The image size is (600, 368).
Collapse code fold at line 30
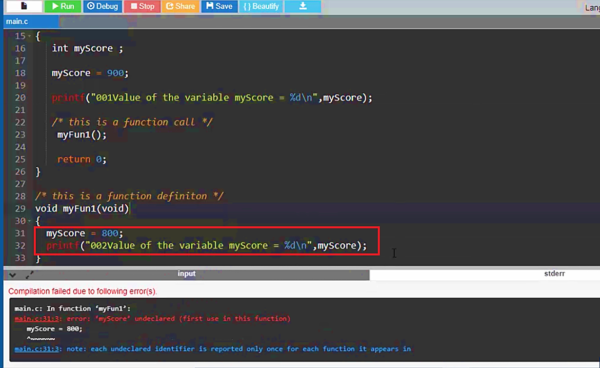point(29,221)
